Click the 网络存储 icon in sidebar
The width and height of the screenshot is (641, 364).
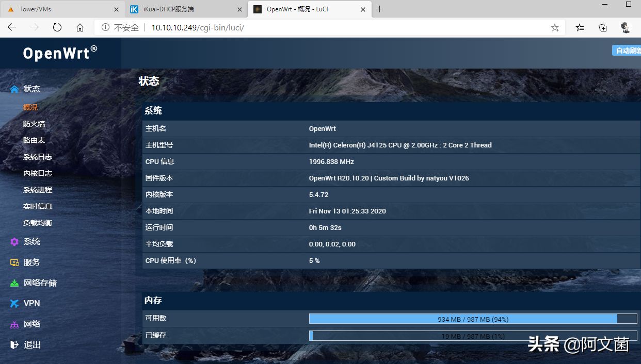pos(14,283)
